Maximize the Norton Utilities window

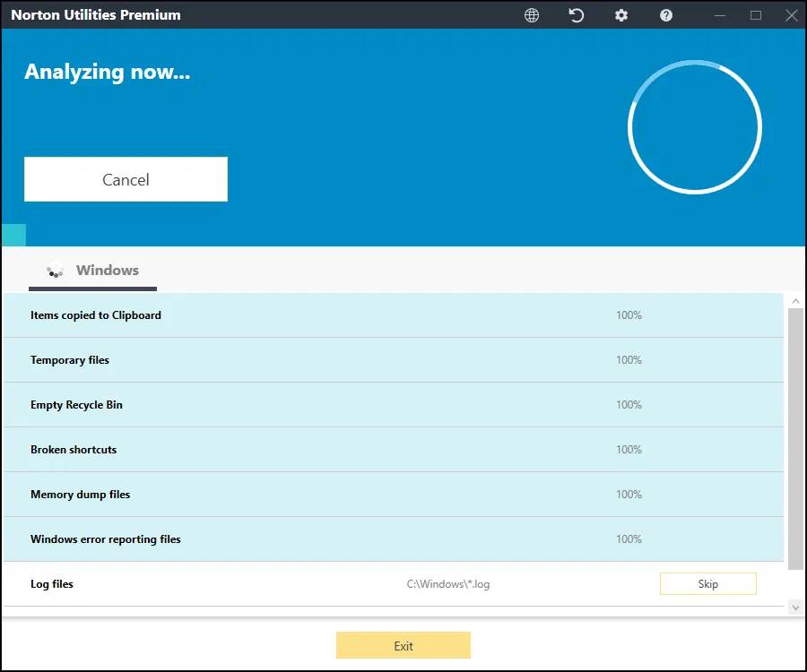tap(756, 15)
